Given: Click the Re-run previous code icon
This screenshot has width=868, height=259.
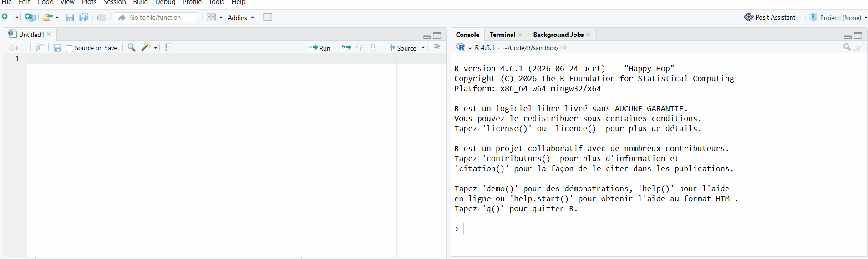Looking at the screenshot, I should pyautogui.click(x=346, y=47).
